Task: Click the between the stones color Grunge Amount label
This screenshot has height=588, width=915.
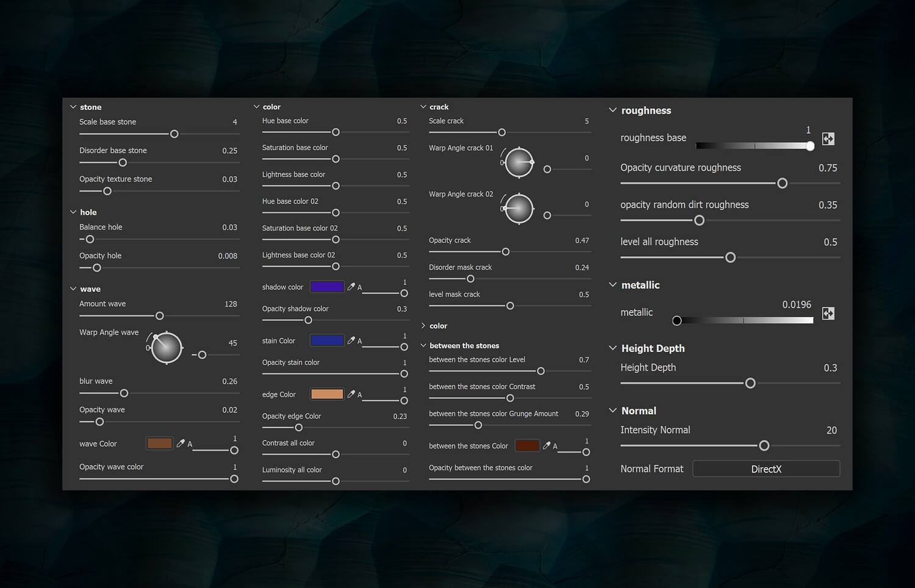Action: [x=493, y=414]
